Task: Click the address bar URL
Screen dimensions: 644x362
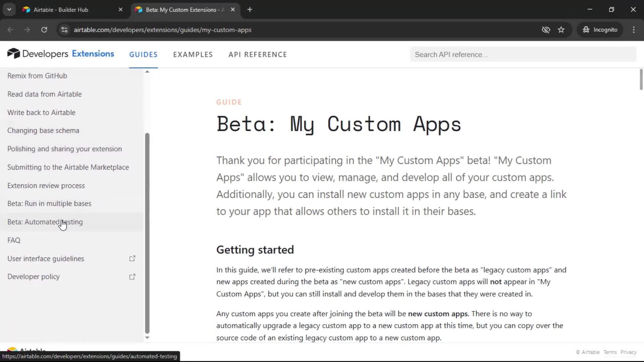Action: 162,30
